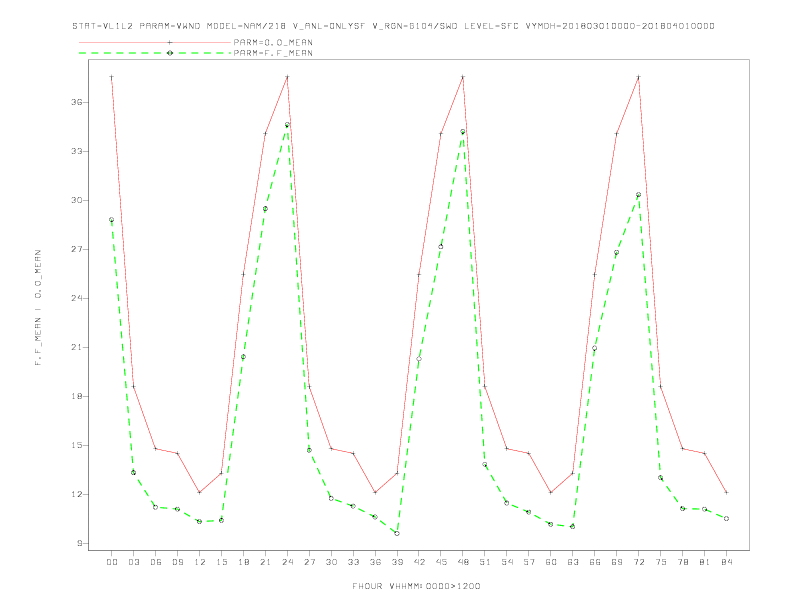The image size is (792, 612).
Task: Click the y-axis tick label 12
Action: coord(77,494)
